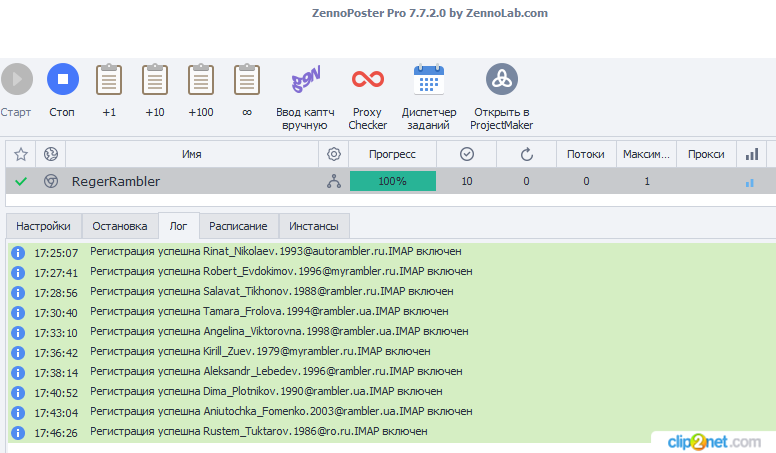Sort by Прогресс column header

tap(392, 154)
